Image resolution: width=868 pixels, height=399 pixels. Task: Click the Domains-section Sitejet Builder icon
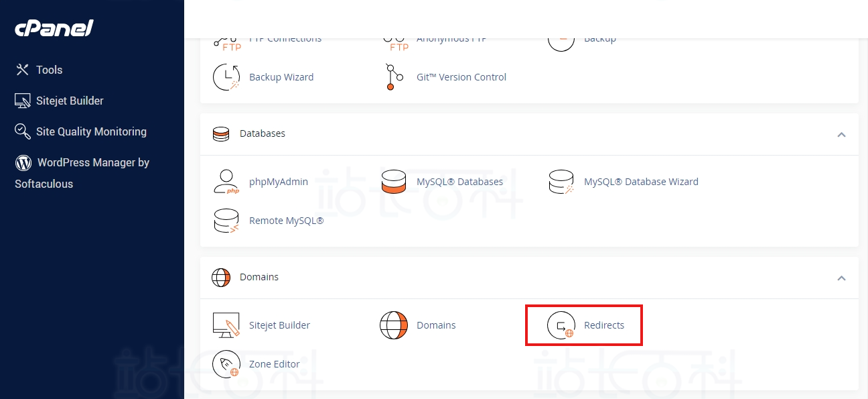(x=226, y=325)
